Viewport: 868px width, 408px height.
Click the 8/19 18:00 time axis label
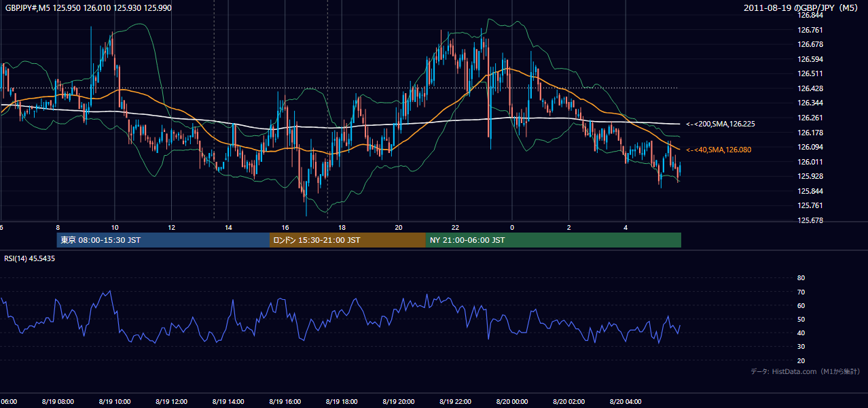(x=342, y=402)
